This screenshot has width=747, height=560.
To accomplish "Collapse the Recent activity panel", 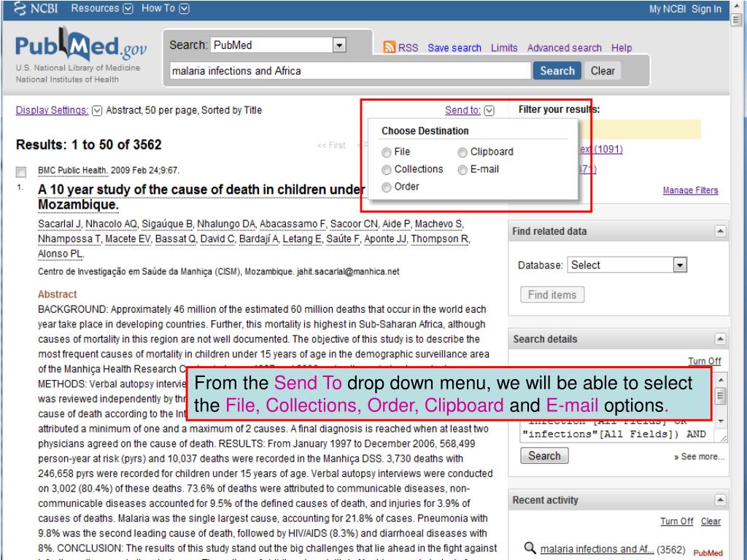I will [720, 499].
